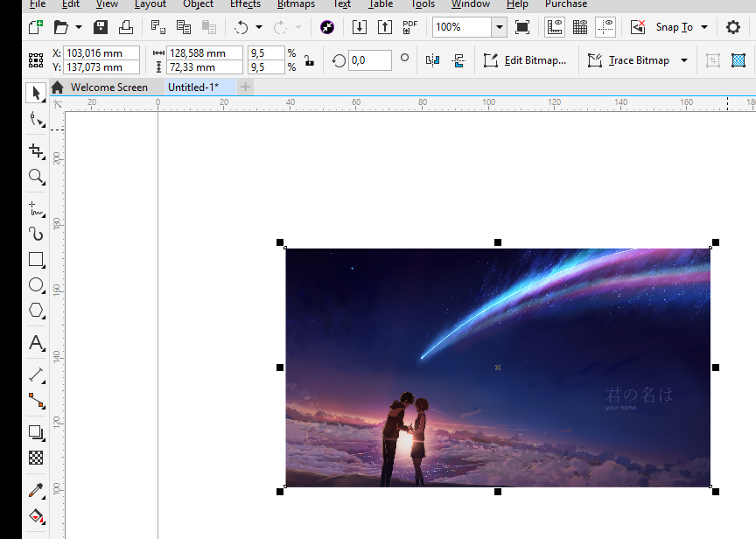The height and width of the screenshot is (539, 756).
Task: Select the Crop tool
Action: [36, 150]
